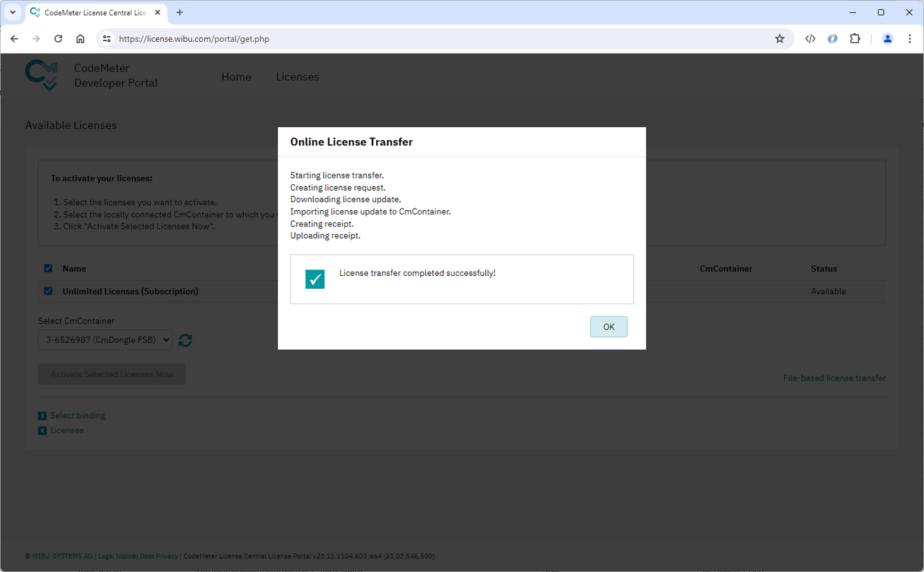Image resolution: width=924 pixels, height=572 pixels.
Task: Click the code brackets extension icon
Action: click(x=811, y=39)
